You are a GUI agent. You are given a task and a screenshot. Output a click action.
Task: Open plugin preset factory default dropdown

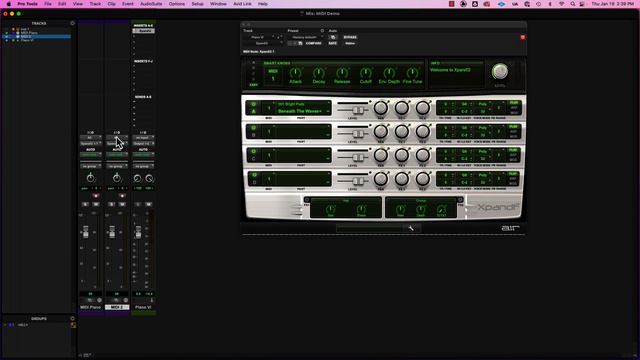point(305,37)
